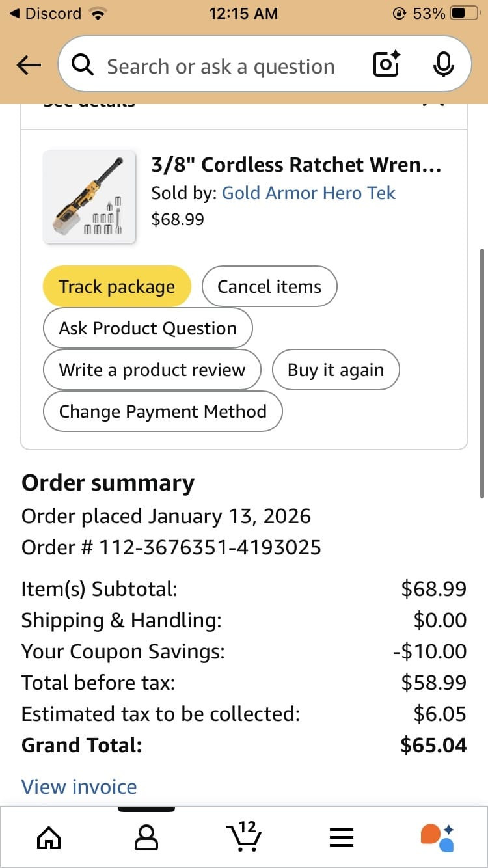This screenshot has width=488, height=868.
Task: Tap the search magnifier icon
Action: click(x=83, y=65)
